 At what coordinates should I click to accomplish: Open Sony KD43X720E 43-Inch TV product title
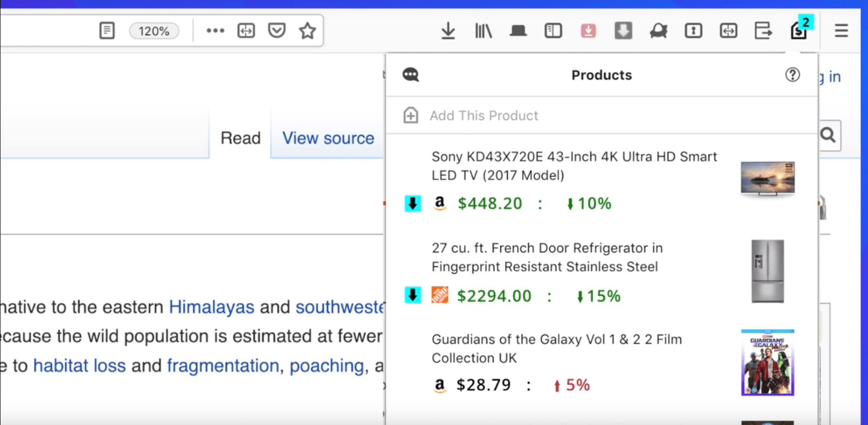tap(574, 166)
